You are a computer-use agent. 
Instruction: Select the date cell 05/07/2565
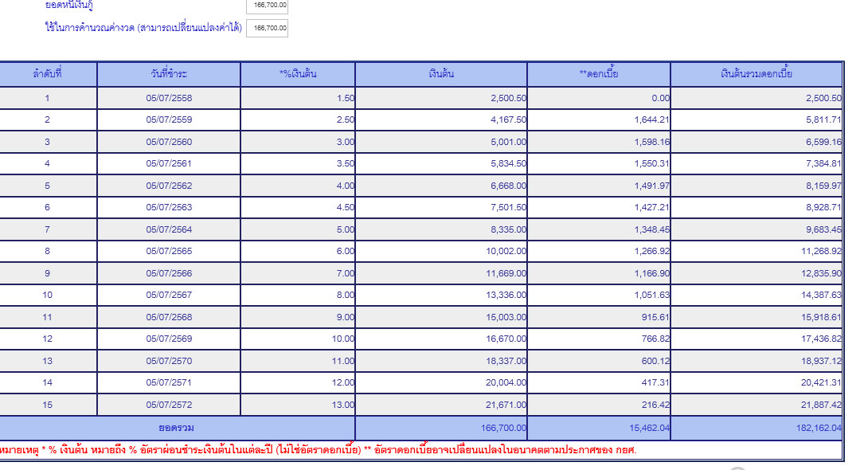169,251
